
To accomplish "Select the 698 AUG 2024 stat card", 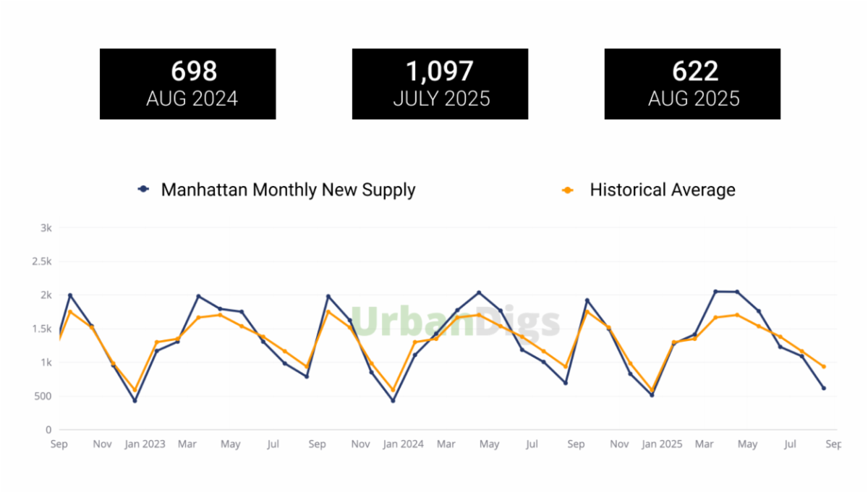I will point(187,84).
